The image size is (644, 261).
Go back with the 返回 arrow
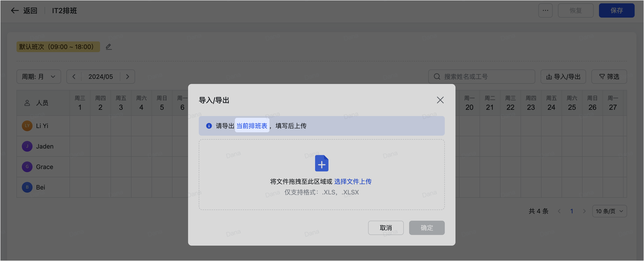tap(15, 10)
